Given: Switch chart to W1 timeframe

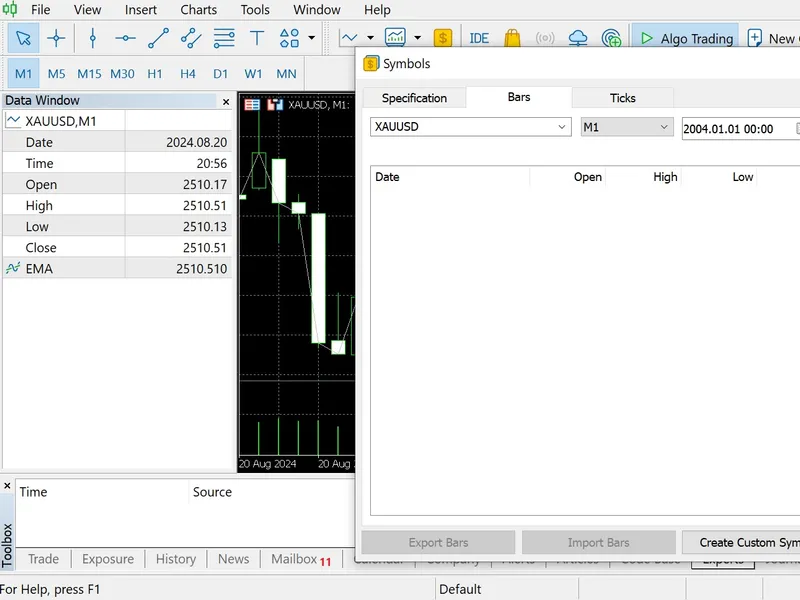Looking at the screenshot, I should point(253,74).
